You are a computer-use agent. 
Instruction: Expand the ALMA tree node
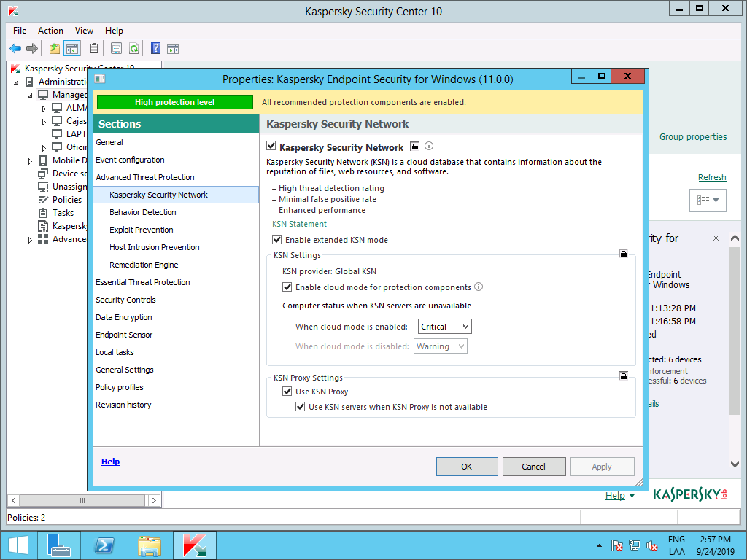click(x=44, y=109)
